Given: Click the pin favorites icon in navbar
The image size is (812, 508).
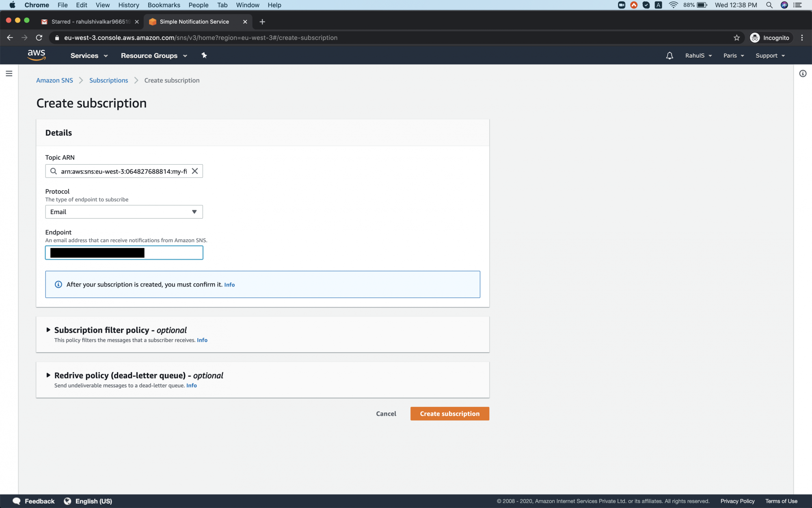Looking at the screenshot, I should point(204,55).
